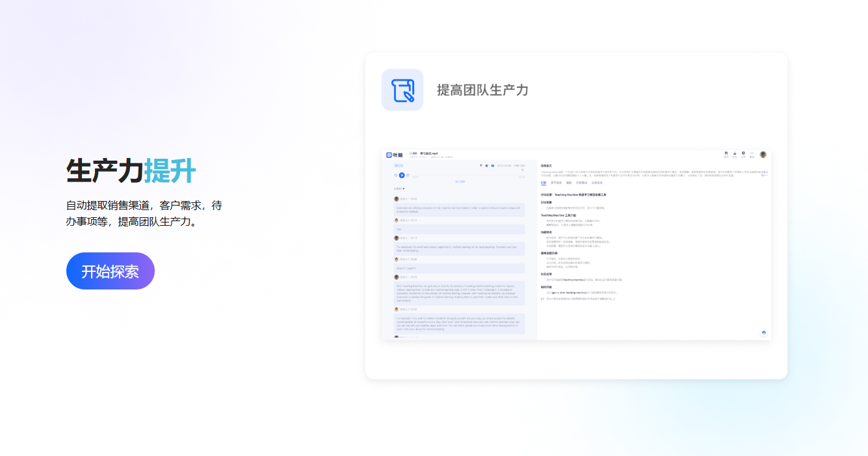
Task: Open the floating AI assistant button
Action: [x=762, y=332]
